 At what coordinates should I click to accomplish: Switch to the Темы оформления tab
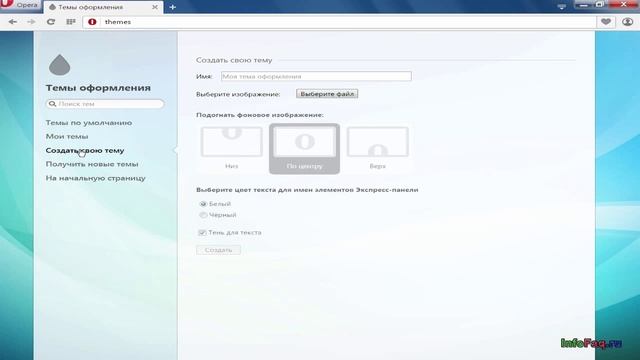tap(103, 7)
